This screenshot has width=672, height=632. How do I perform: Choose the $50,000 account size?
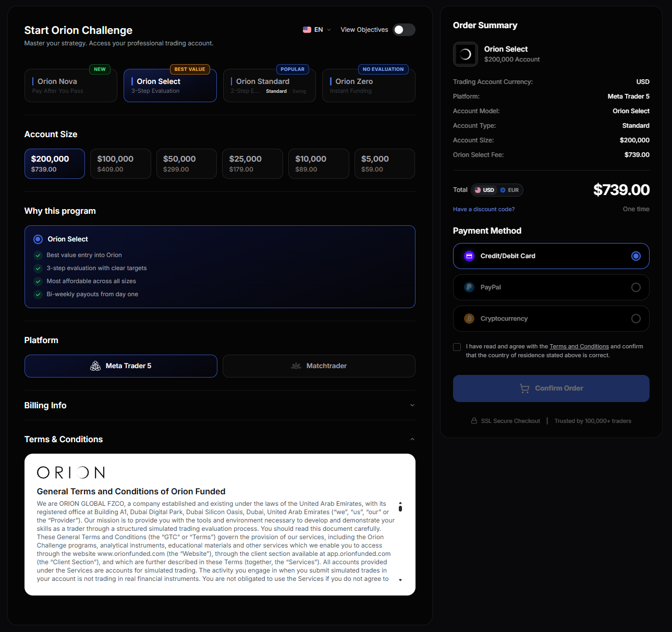pos(187,164)
